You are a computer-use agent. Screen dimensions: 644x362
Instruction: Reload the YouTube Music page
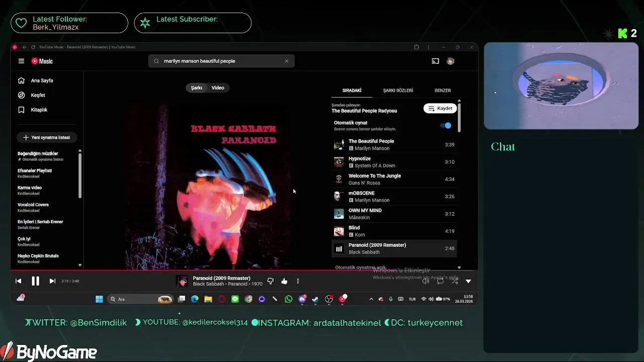click(x=33, y=47)
